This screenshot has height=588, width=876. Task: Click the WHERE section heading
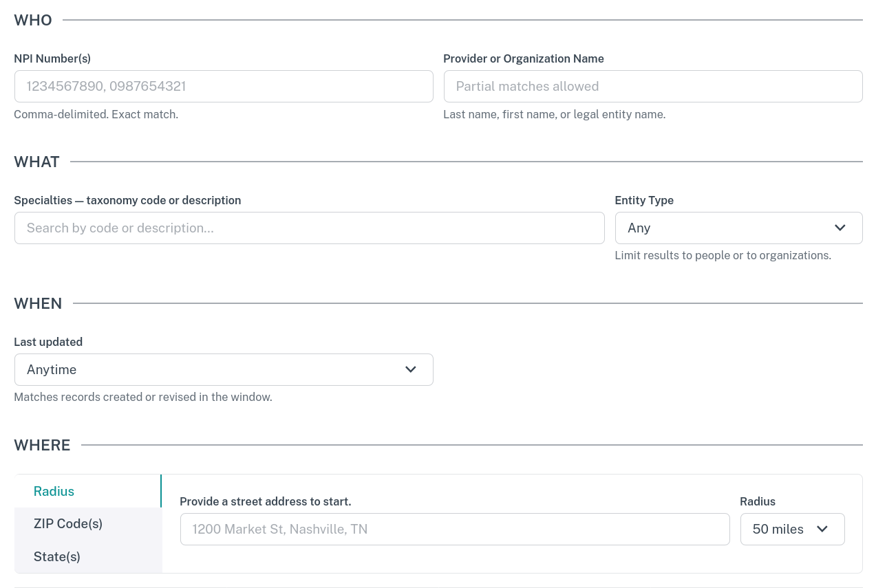[43, 445]
